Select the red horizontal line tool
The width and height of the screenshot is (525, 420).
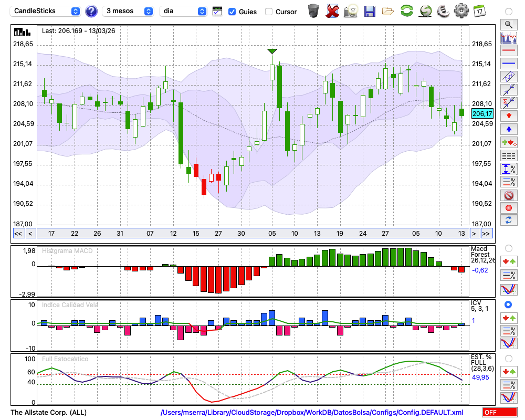point(509,50)
